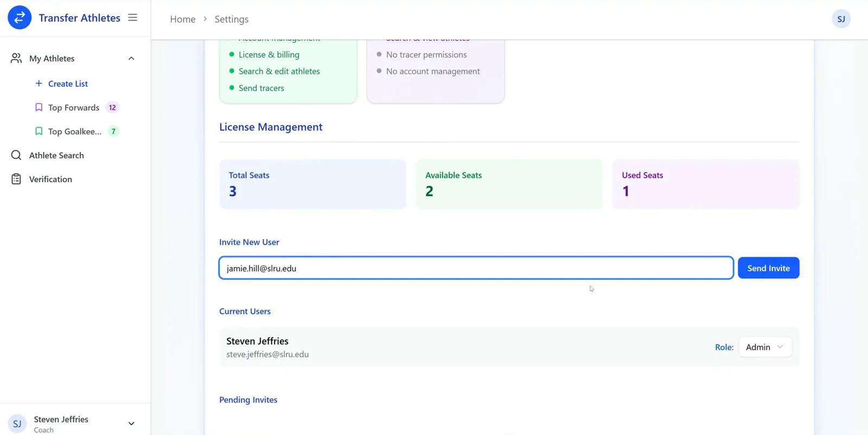Toggle the sidebar hamburger menu
This screenshot has width=868, height=435.
click(132, 17)
